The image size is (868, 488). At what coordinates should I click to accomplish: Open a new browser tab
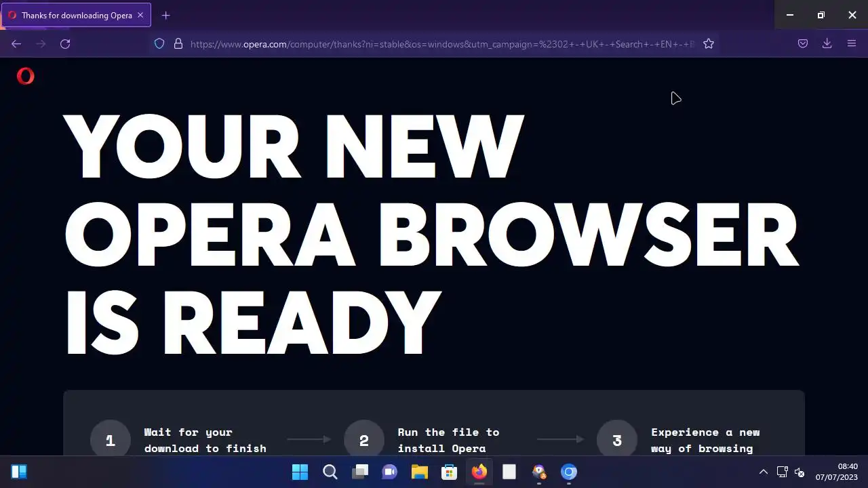166,15
